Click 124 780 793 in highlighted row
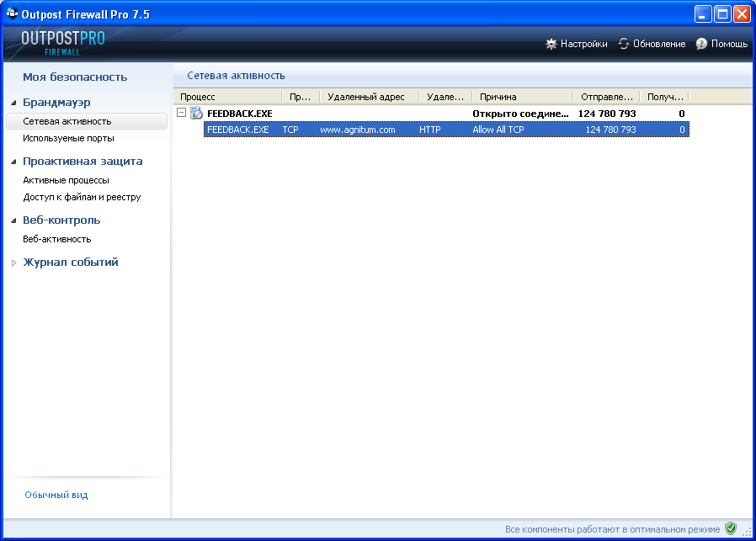 point(610,130)
